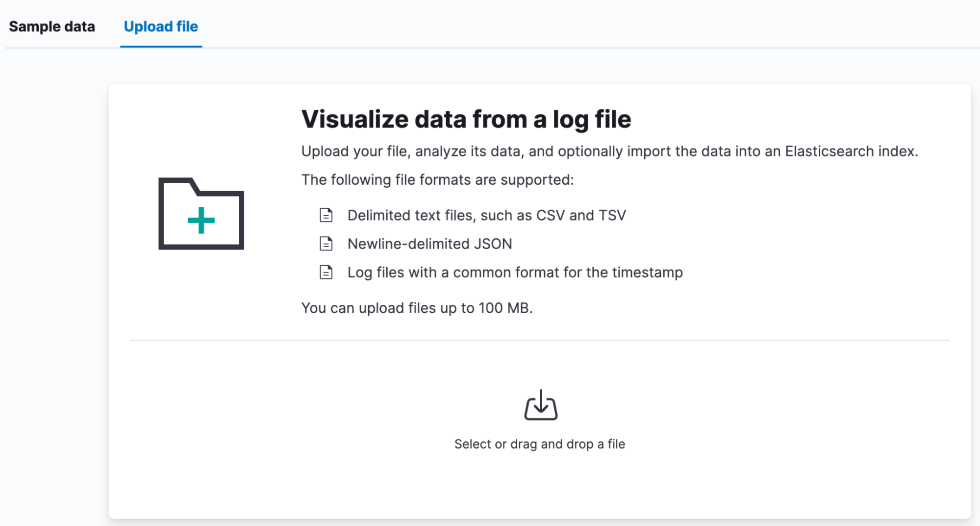980x526 pixels.
Task: Click the Newline-delimited JSON list item
Action: 429,243
